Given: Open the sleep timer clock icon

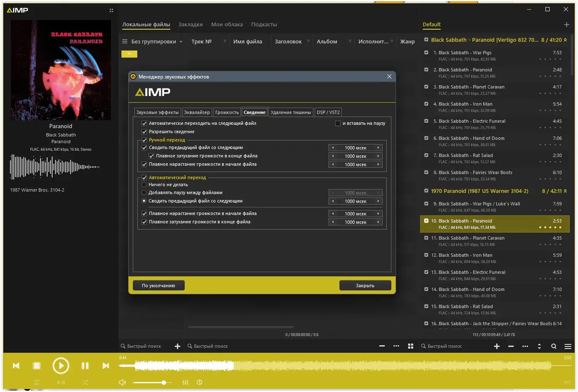Looking at the screenshot, I should 199,382.
